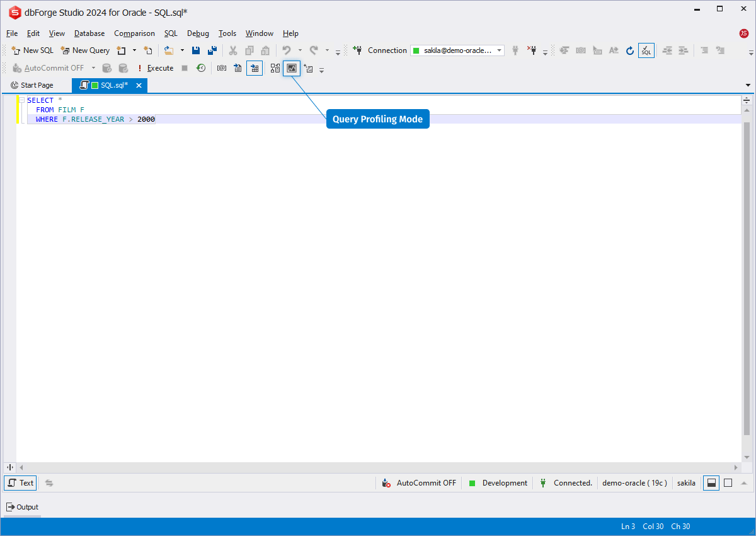This screenshot has height=536, width=756.
Task: Click the results as text document icon
Action: tap(238, 68)
